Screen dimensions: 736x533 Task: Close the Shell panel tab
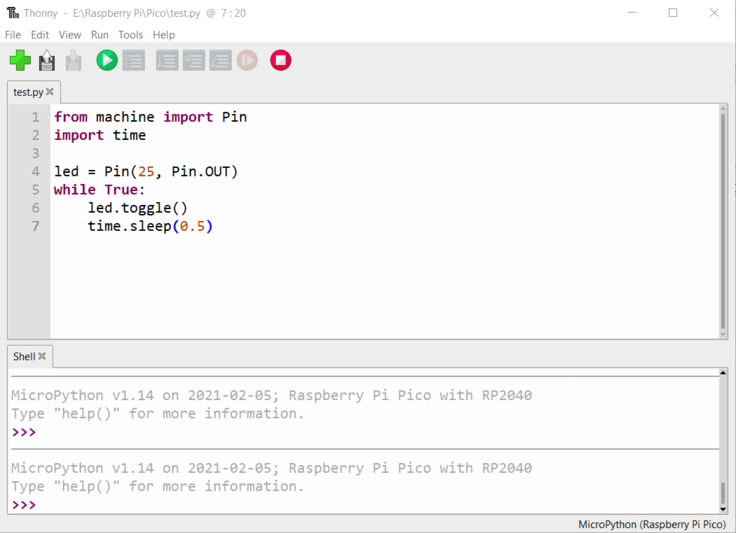point(42,356)
